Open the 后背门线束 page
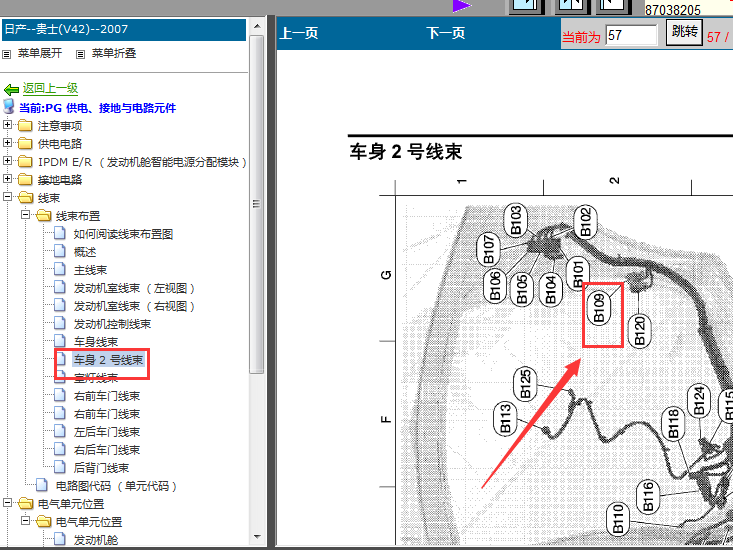The image size is (733, 550). click(101, 468)
